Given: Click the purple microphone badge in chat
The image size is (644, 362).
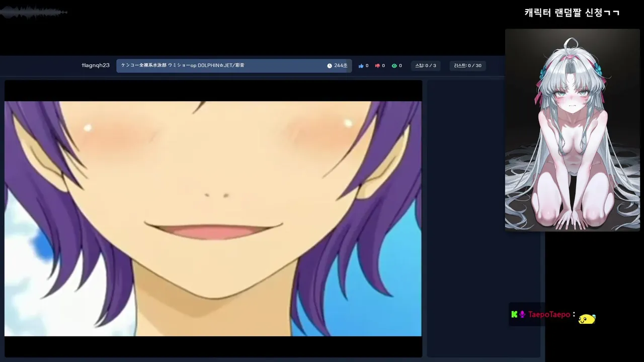Looking at the screenshot, I should 522,315.
